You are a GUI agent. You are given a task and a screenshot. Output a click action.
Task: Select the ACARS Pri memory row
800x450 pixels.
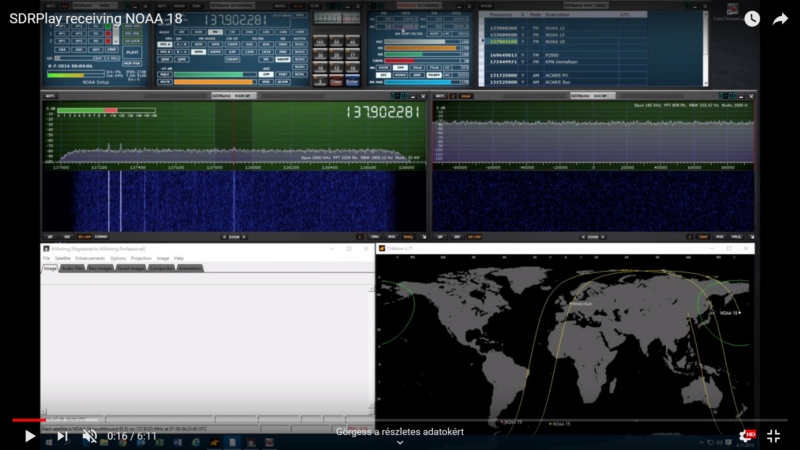[566, 76]
